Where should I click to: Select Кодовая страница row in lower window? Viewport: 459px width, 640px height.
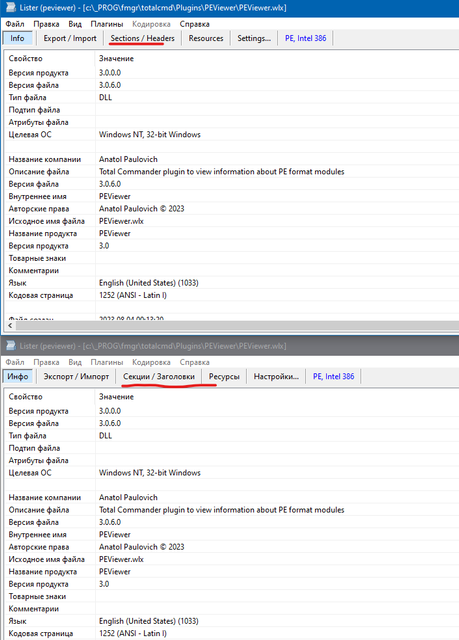232,633
